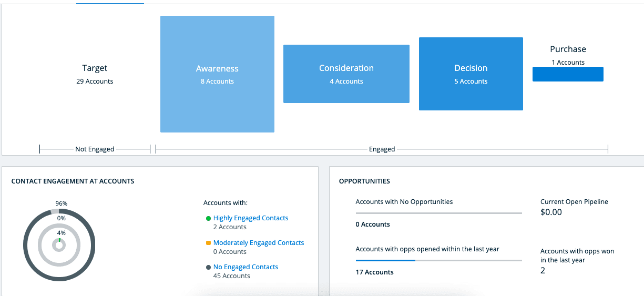The width and height of the screenshot is (644, 296).
Task: Open the Moderately Engaged Contacts link
Action: [259, 243]
